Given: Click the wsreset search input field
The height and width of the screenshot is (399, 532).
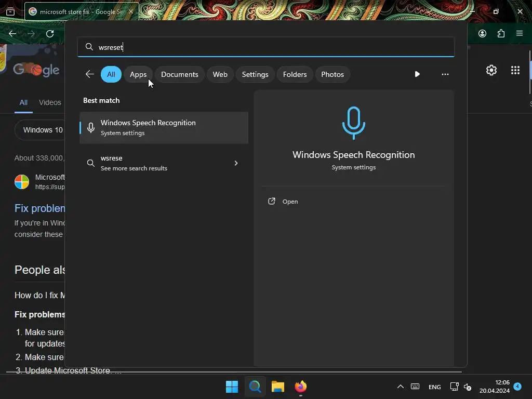Looking at the screenshot, I should [x=266, y=47].
